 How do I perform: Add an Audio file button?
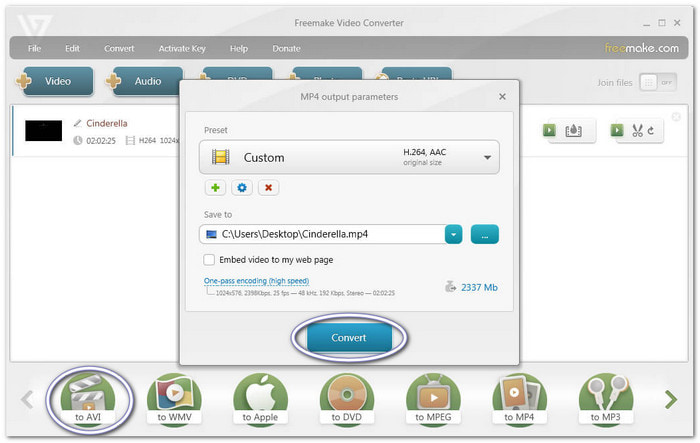click(144, 81)
